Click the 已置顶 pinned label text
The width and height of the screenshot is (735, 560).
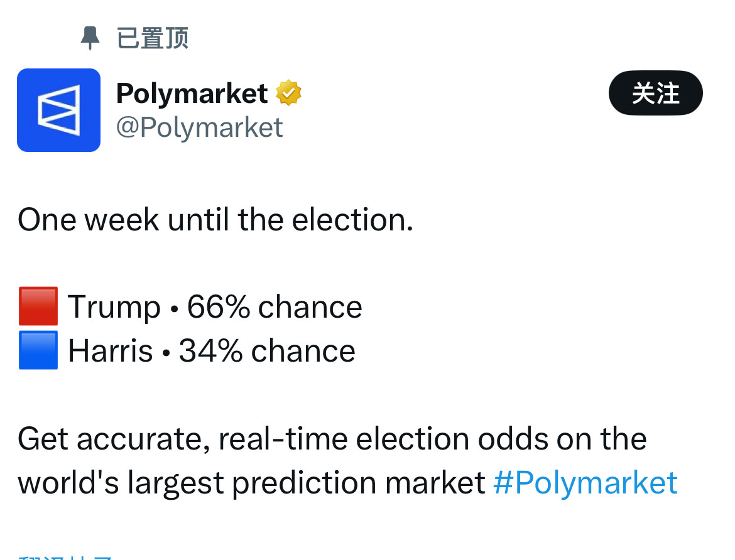[153, 39]
